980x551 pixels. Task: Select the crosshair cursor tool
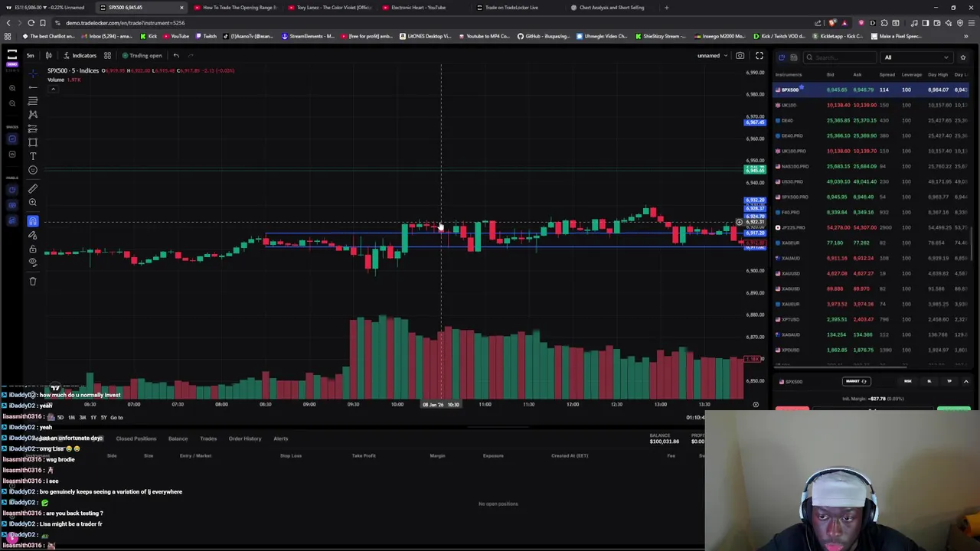[33, 73]
